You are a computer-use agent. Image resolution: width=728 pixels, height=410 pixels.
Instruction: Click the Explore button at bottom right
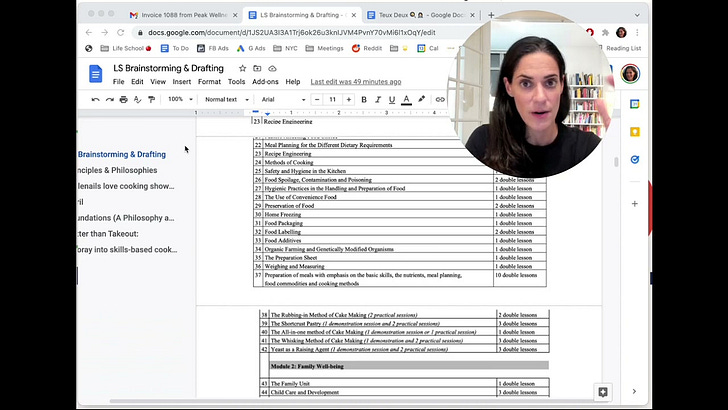[x=603, y=392]
